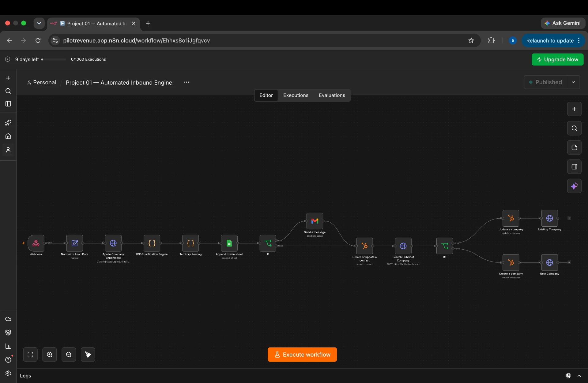Add a node with the plus button

[574, 109]
